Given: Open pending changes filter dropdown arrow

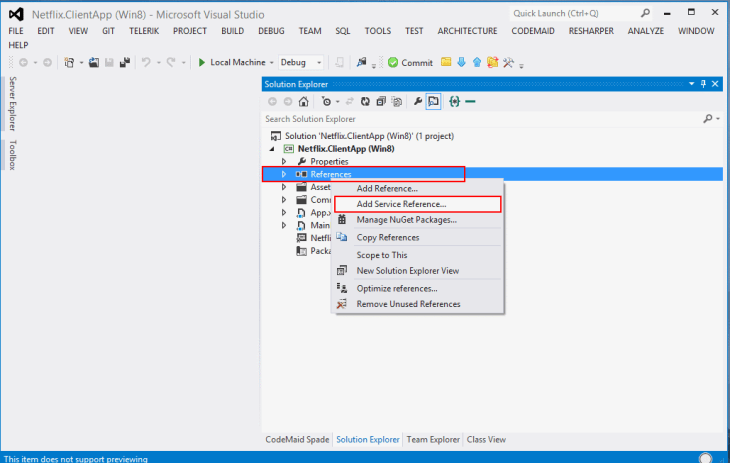Looking at the screenshot, I should pyautogui.click(x=338, y=102).
